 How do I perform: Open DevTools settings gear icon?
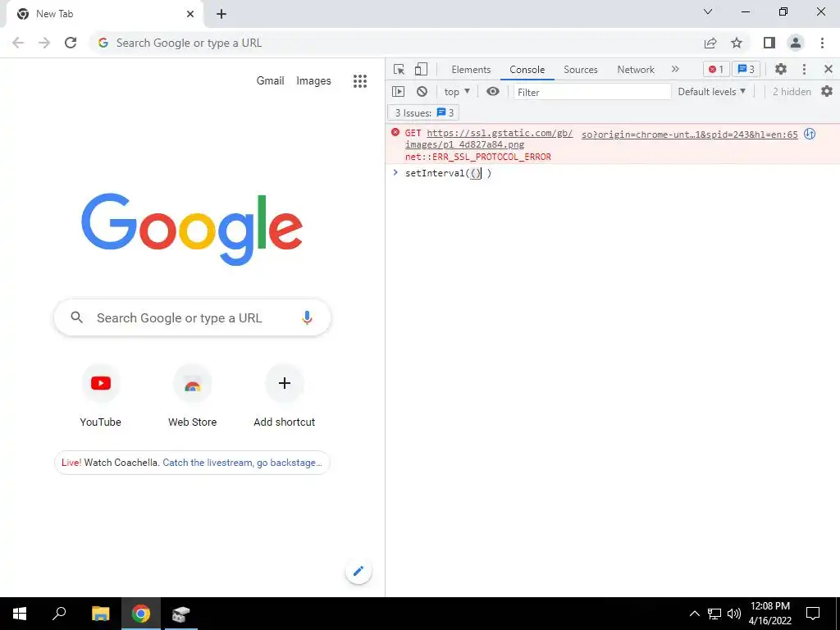(x=781, y=69)
